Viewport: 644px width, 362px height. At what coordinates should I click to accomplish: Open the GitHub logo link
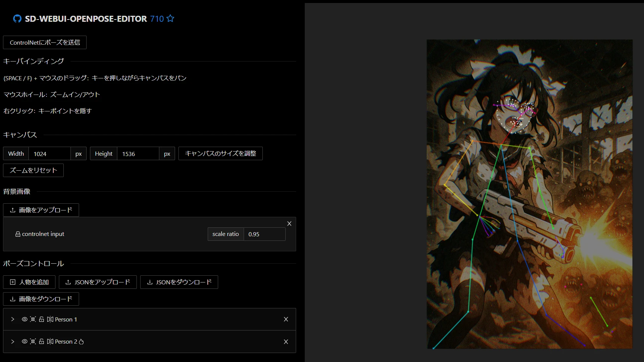[x=17, y=19]
